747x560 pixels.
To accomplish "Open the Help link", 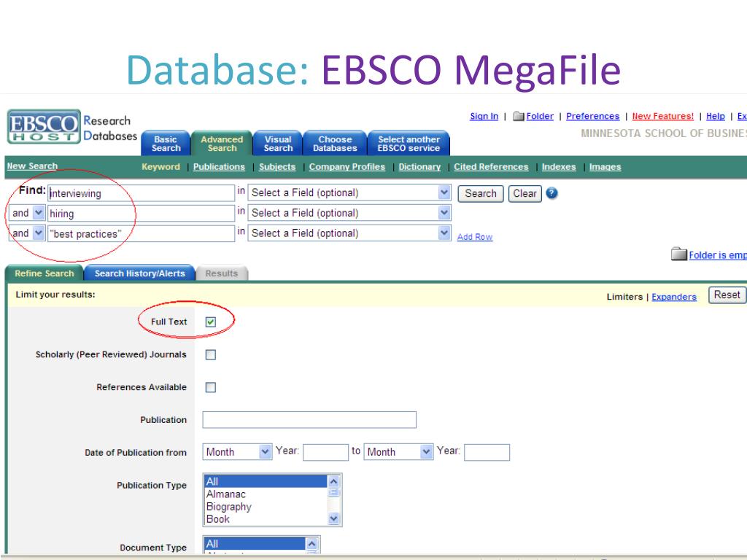I will (x=716, y=116).
